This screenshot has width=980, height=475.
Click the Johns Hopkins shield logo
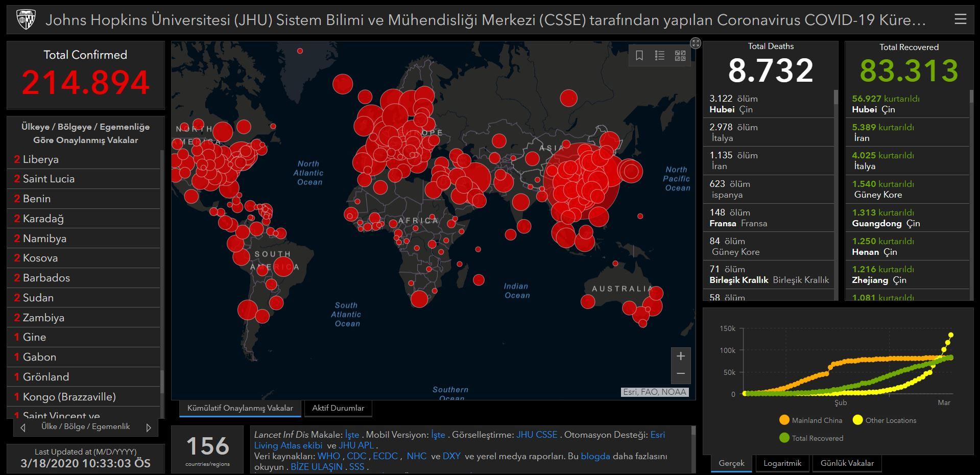pyautogui.click(x=26, y=20)
